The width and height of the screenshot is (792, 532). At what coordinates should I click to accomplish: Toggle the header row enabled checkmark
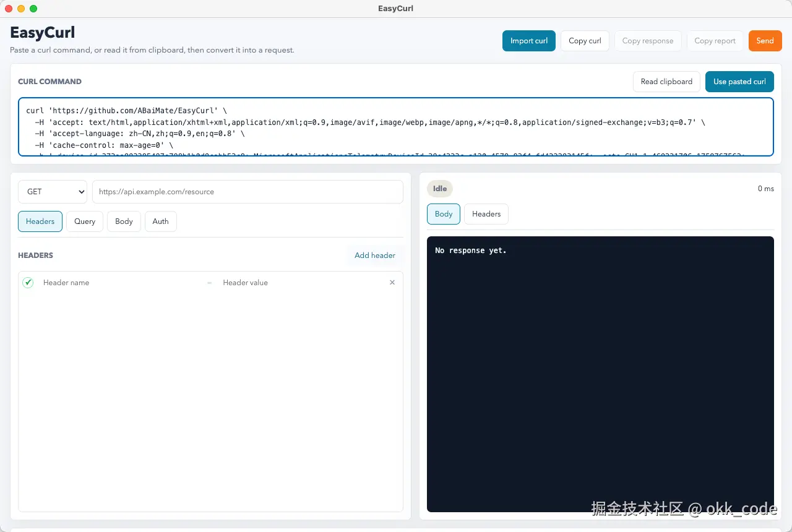click(28, 283)
